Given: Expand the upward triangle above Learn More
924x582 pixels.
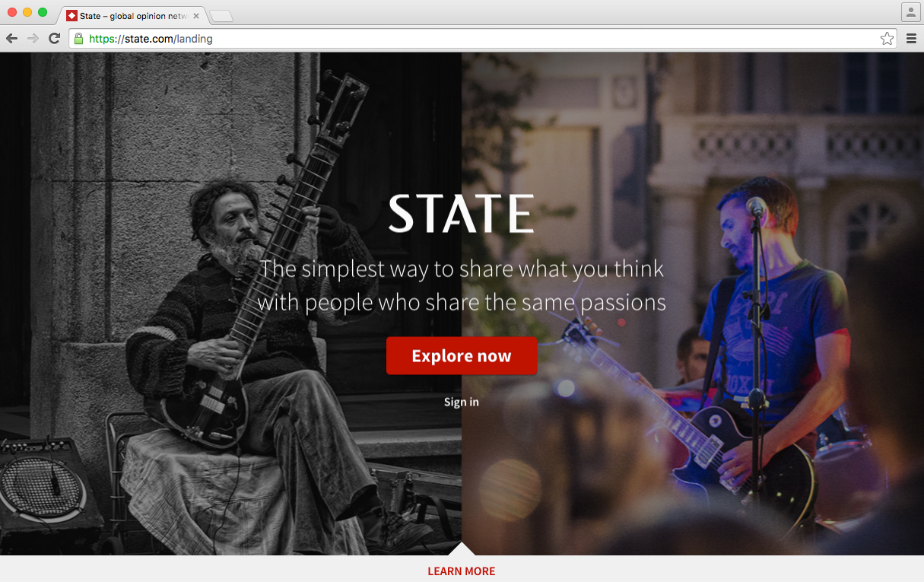Looking at the screenshot, I should (462, 549).
